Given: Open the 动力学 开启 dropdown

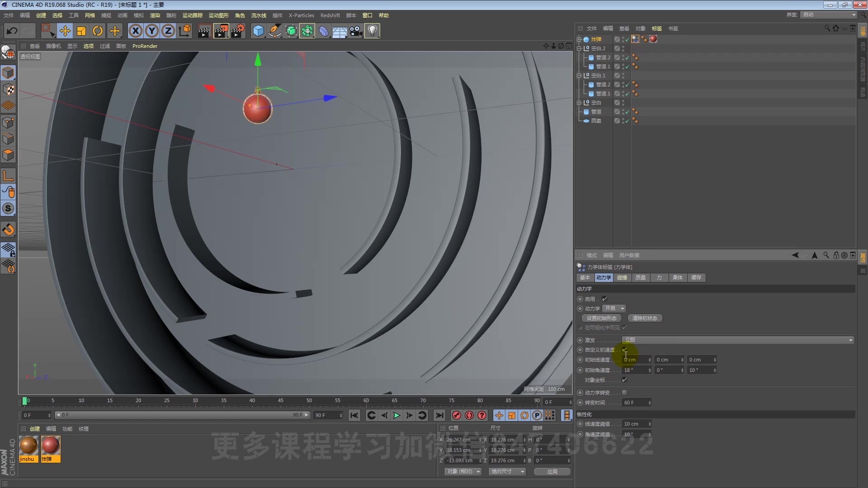Looking at the screenshot, I should pyautogui.click(x=615, y=308).
